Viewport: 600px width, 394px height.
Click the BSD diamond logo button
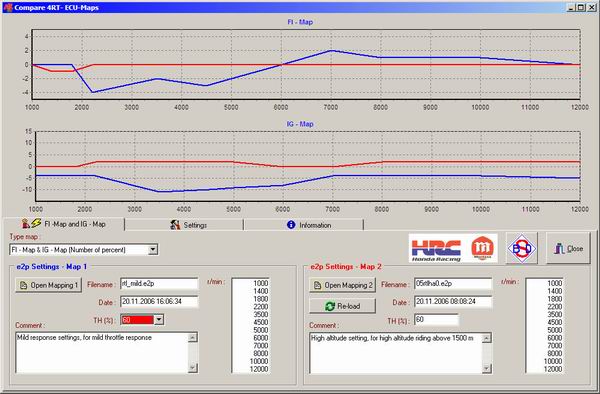coord(522,248)
